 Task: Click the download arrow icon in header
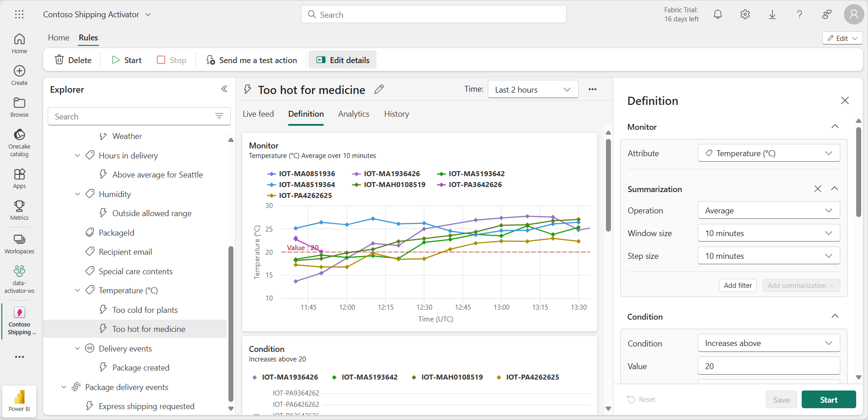pyautogui.click(x=772, y=15)
